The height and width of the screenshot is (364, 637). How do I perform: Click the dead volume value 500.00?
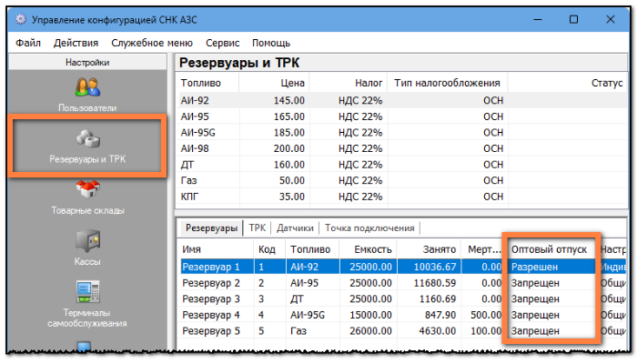tap(486, 315)
